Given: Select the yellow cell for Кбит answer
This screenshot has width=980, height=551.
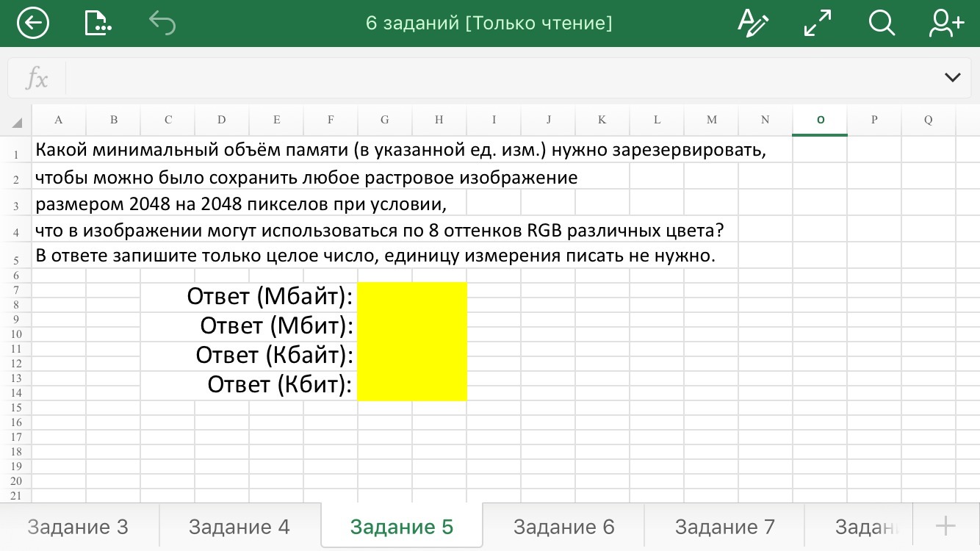Looking at the screenshot, I should [411, 385].
